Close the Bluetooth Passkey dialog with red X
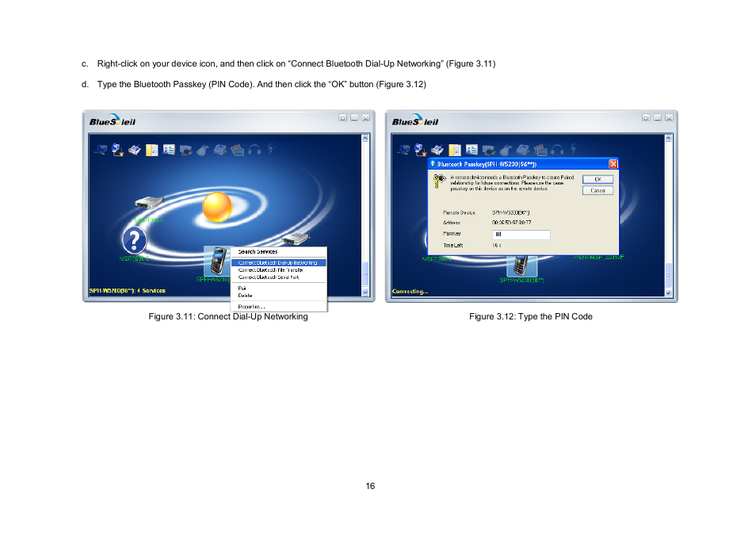Image resolution: width=756 pixels, height=535 pixels. click(x=613, y=164)
